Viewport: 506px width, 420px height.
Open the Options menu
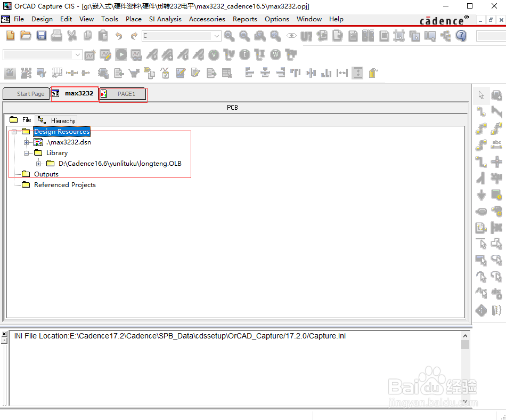pos(277,19)
